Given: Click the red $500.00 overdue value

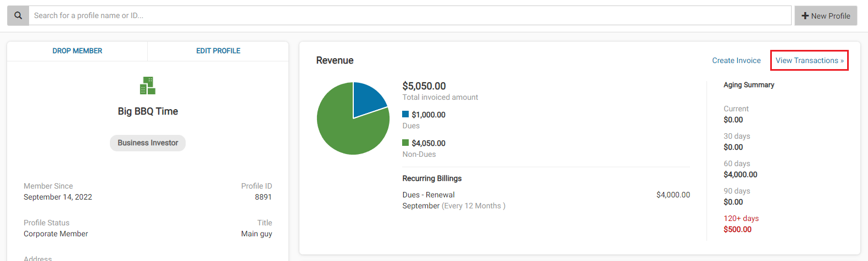Looking at the screenshot, I should (737, 229).
